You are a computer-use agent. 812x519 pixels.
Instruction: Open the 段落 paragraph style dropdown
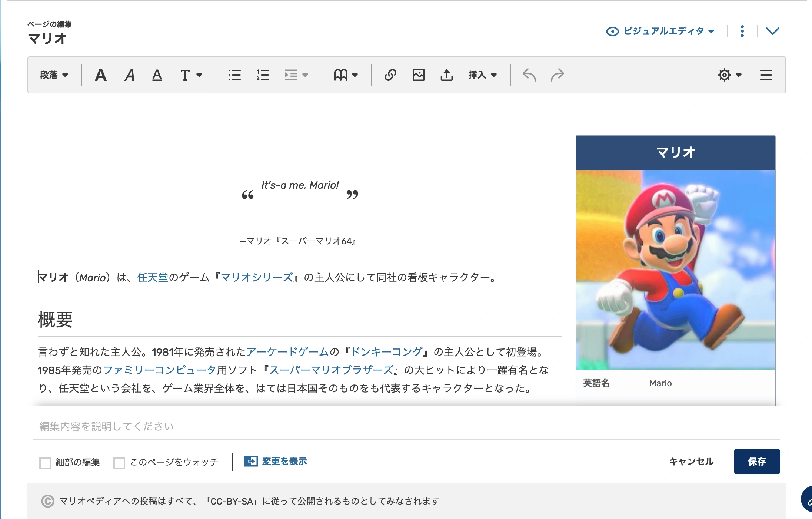[54, 75]
